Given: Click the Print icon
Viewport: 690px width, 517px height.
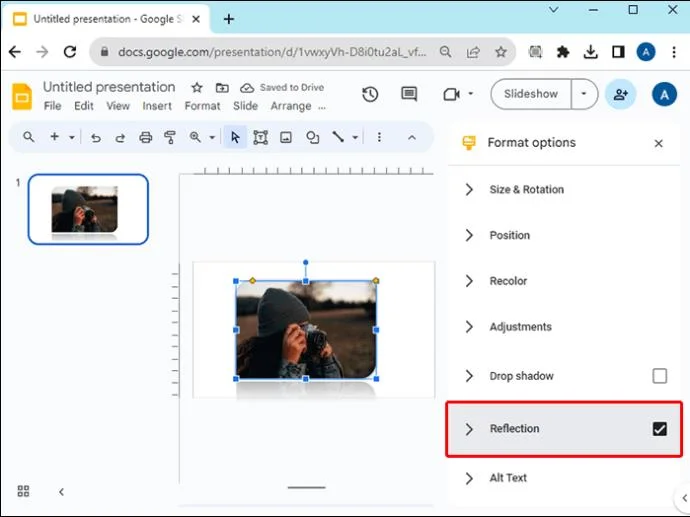Looking at the screenshot, I should pos(146,138).
